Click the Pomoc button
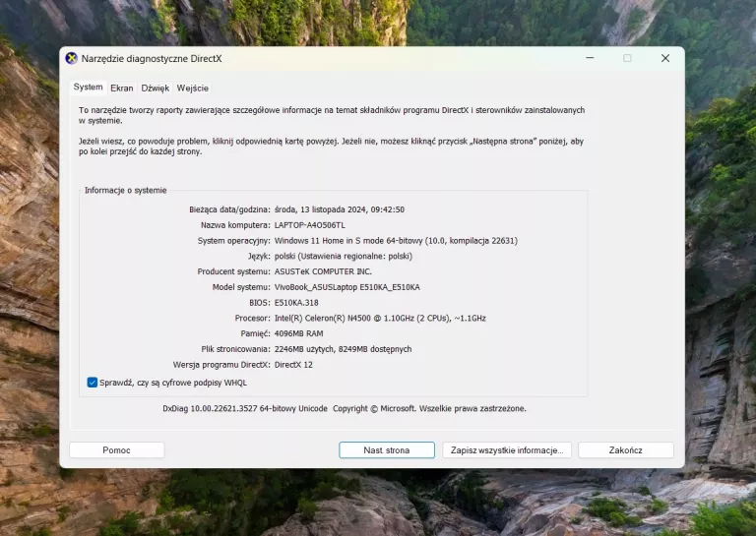Image resolution: width=756 pixels, height=536 pixels. [117, 449]
